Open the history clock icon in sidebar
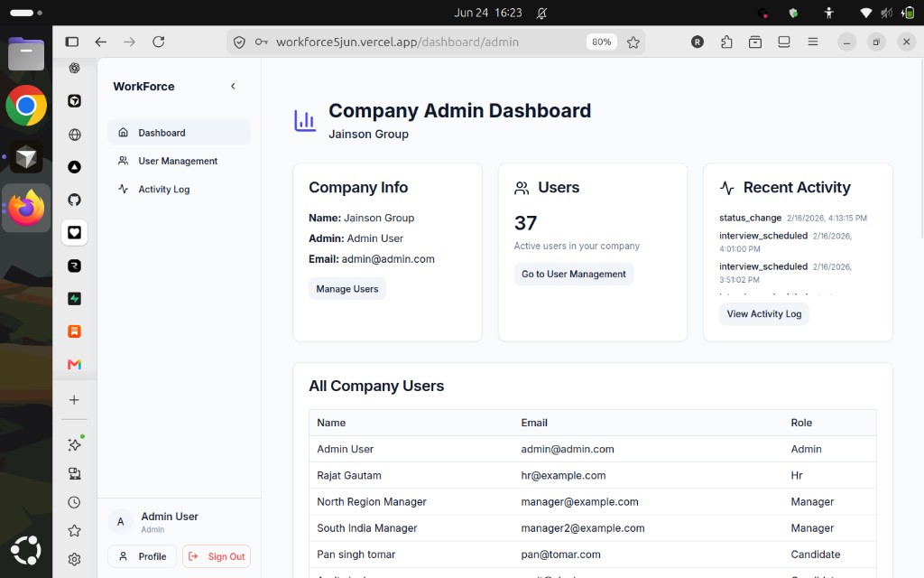Viewport: 924px width, 578px height. [x=74, y=502]
